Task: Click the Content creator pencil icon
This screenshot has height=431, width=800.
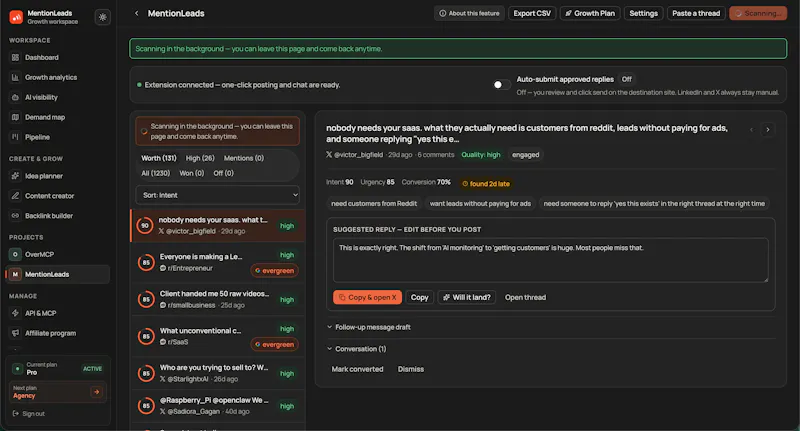Action: pyautogui.click(x=15, y=196)
